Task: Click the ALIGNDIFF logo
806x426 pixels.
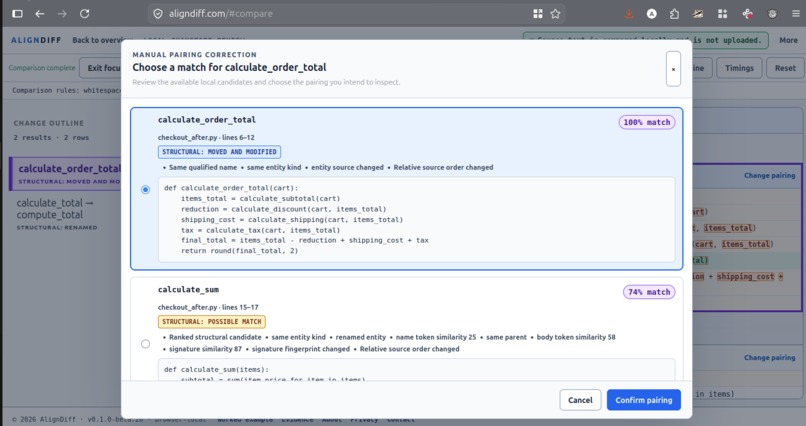Action: [36, 40]
